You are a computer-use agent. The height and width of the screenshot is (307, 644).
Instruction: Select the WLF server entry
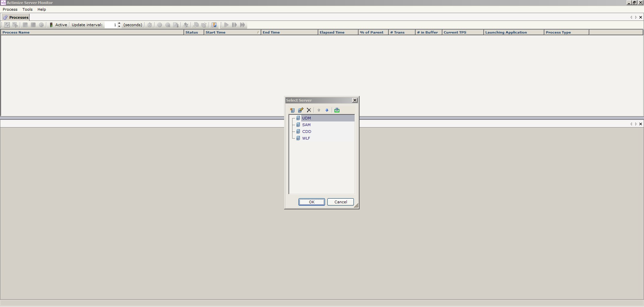306,138
